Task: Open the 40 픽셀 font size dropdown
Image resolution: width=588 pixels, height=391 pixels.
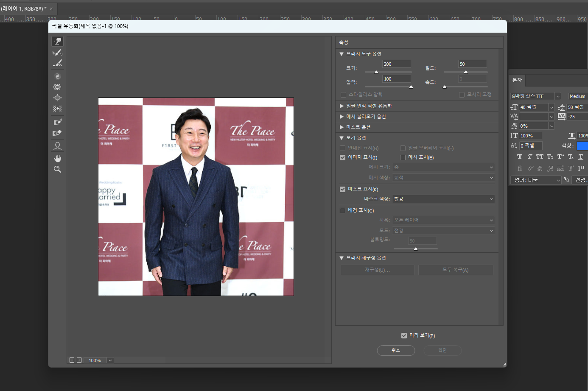Action: point(552,107)
